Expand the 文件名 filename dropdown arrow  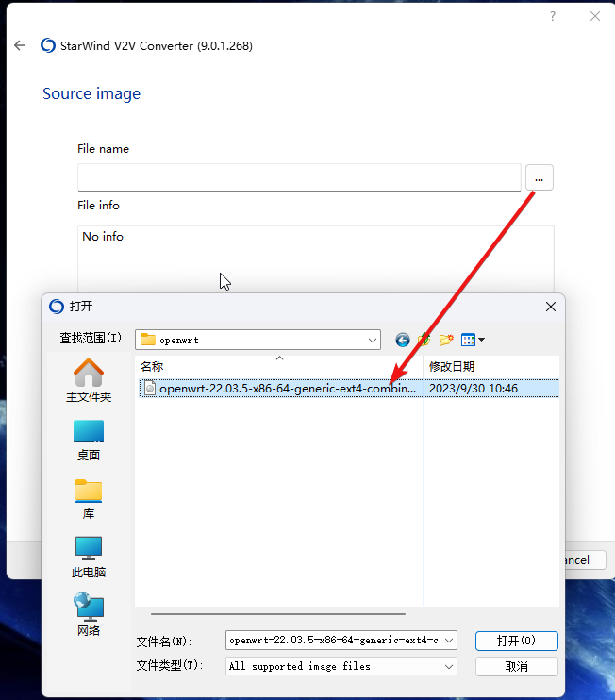coord(449,641)
